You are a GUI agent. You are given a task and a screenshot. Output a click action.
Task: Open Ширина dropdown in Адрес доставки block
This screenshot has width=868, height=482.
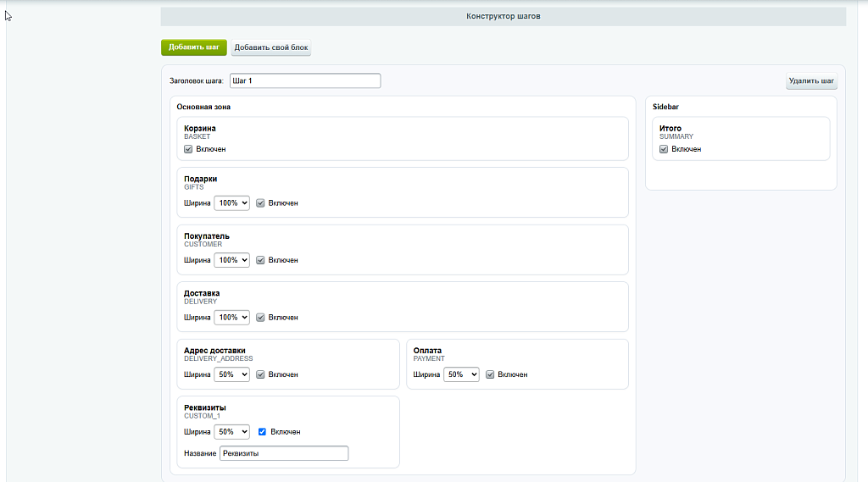[x=232, y=374]
